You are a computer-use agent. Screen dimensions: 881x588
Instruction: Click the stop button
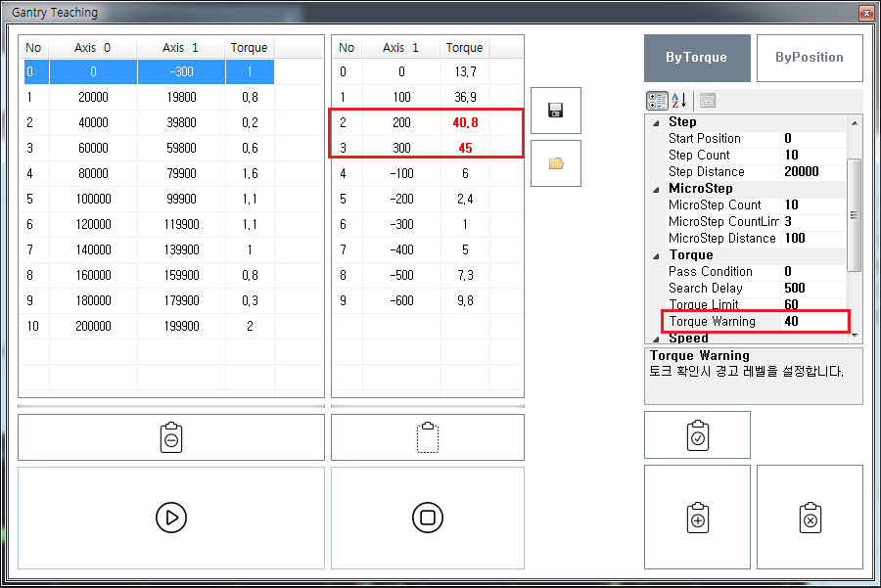click(x=427, y=518)
